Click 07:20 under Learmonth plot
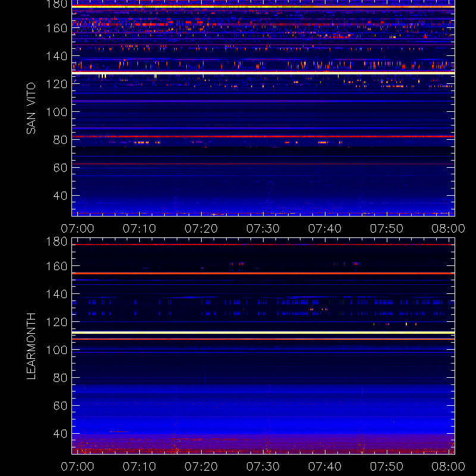 [x=201, y=466]
